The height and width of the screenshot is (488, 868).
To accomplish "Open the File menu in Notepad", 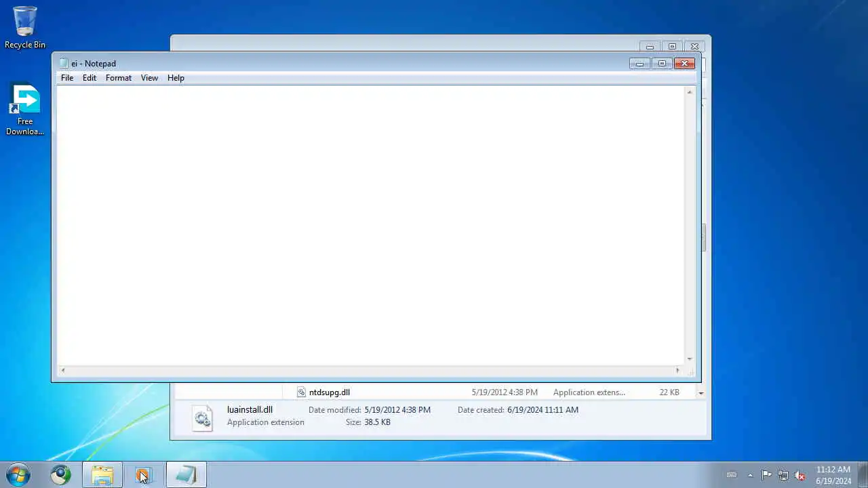I will point(67,78).
